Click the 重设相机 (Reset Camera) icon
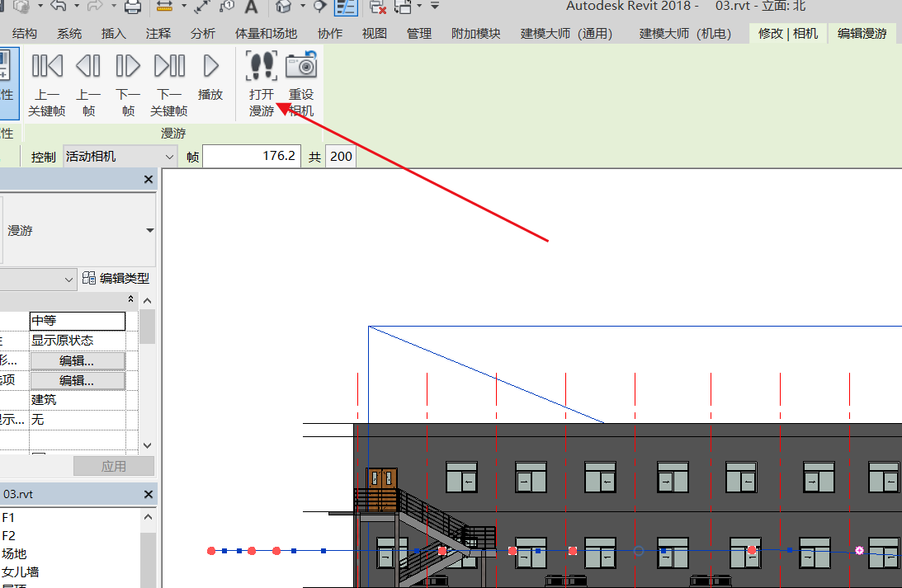902x588 pixels. (301, 67)
